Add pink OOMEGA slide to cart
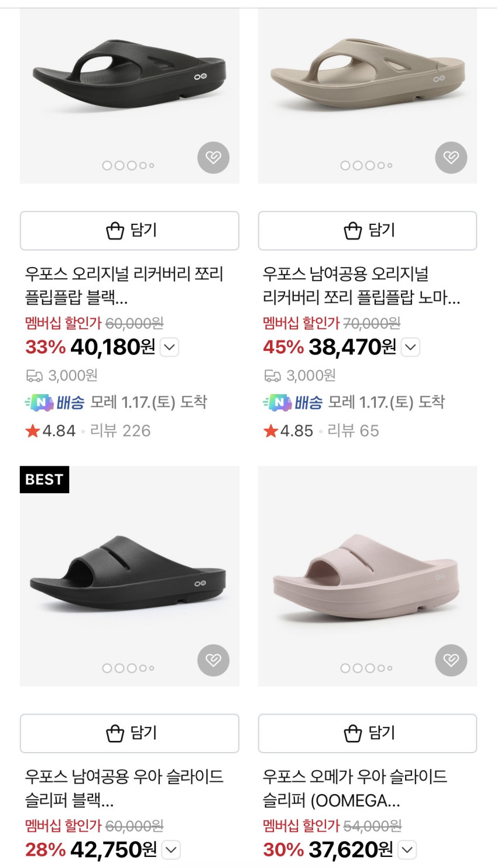 pos(367,733)
